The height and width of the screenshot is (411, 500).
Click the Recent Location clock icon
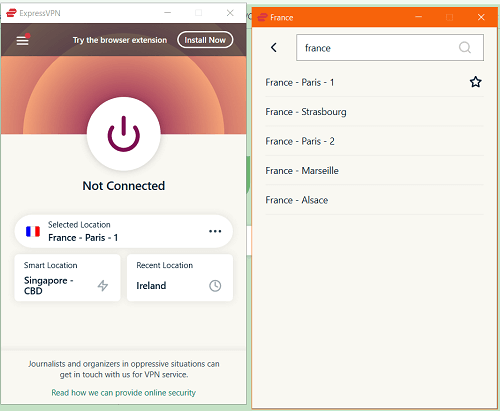coord(215,286)
